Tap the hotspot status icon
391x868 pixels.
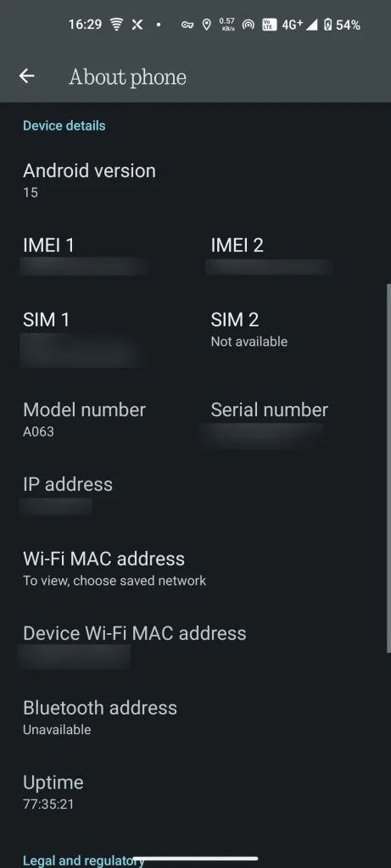coord(249,25)
